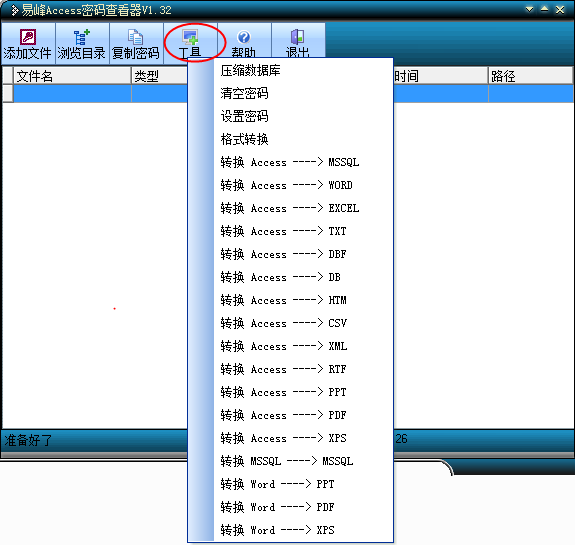Click the 文件名 column header

point(72,76)
